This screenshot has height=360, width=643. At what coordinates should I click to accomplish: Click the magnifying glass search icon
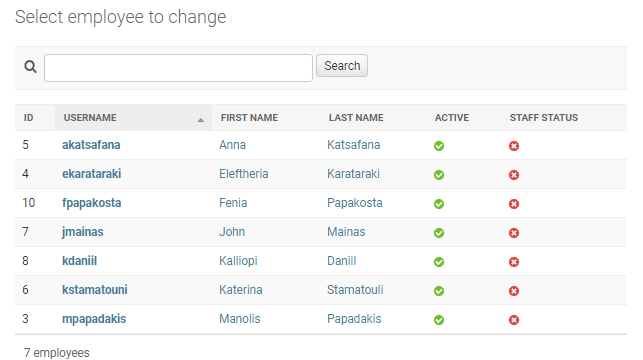[x=30, y=66]
